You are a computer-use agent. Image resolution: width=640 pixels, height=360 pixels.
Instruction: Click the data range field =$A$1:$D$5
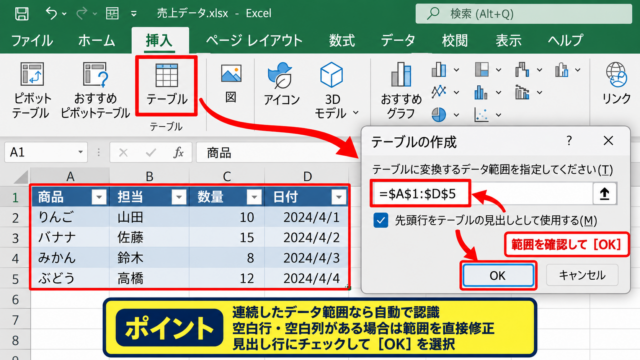[482, 193]
